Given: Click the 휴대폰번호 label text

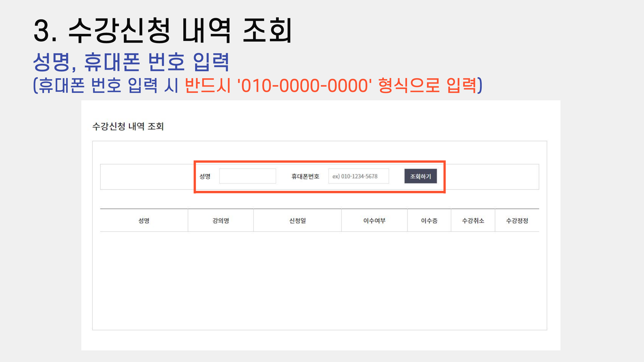Looking at the screenshot, I should pyautogui.click(x=305, y=176).
